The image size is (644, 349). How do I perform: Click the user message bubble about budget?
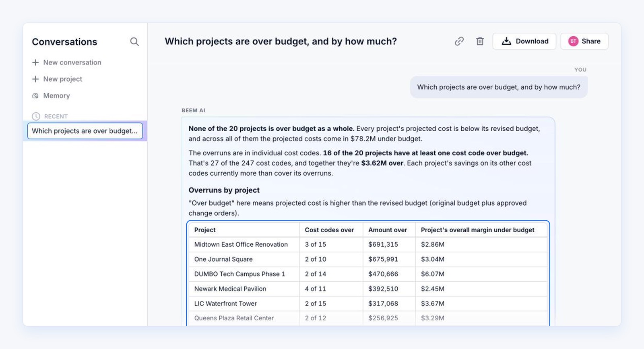499,87
